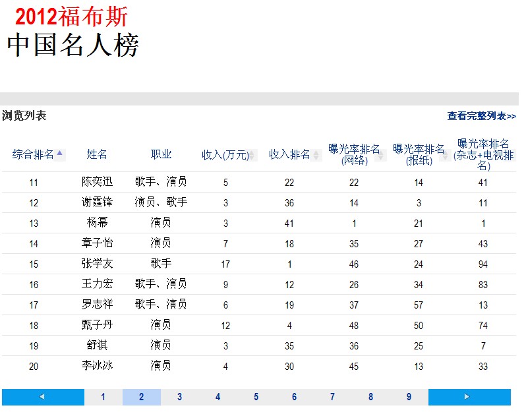Select the name 罗志祥
This screenshot has width=526, height=420.
[x=97, y=305]
